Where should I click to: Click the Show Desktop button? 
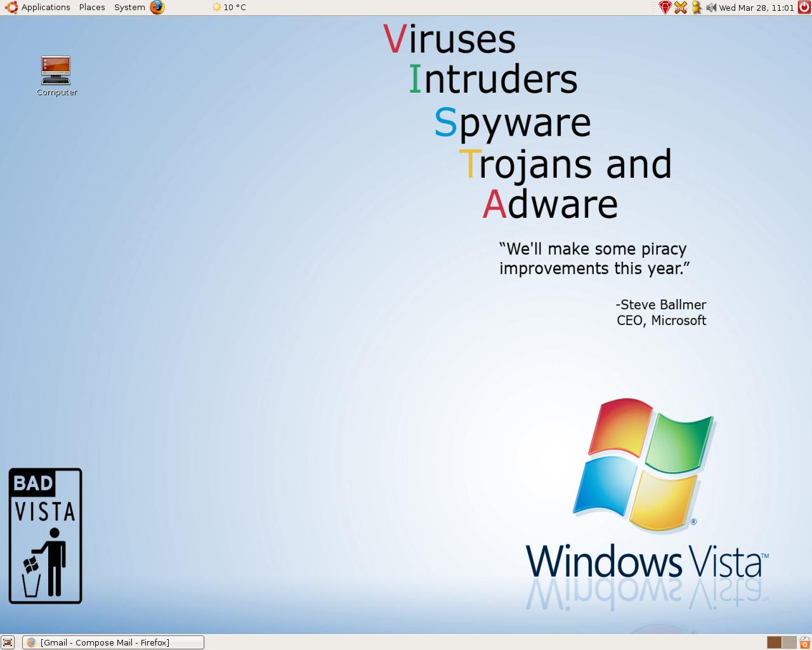(8, 642)
